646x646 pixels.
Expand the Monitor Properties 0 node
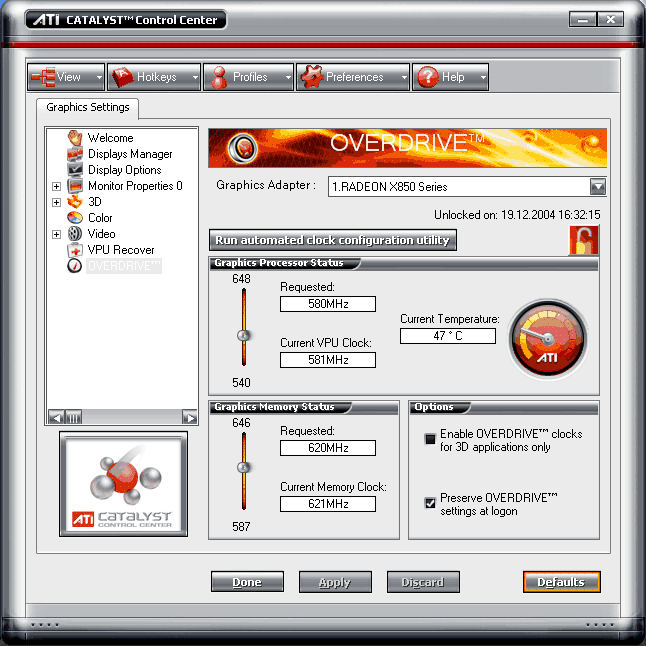[56, 186]
